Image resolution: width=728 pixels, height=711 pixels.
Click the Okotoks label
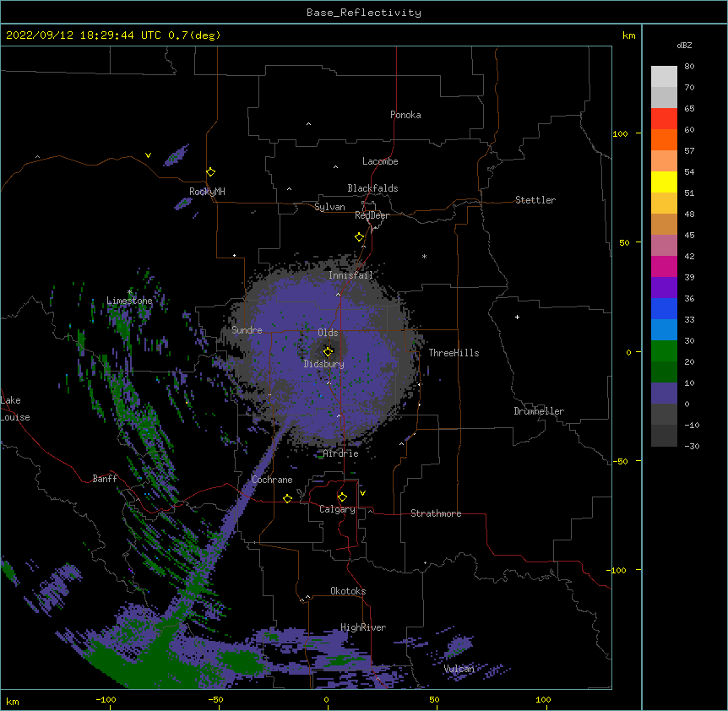point(348,591)
